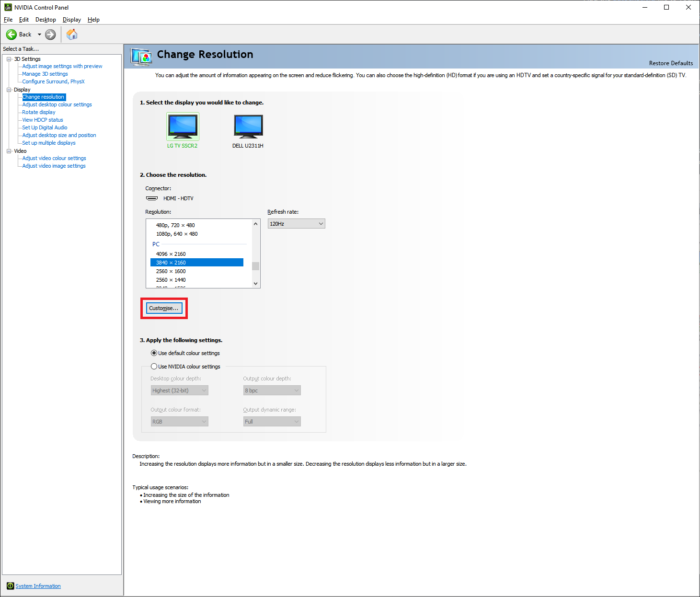
Task: Collapse the Display tree node
Action: pos(9,90)
